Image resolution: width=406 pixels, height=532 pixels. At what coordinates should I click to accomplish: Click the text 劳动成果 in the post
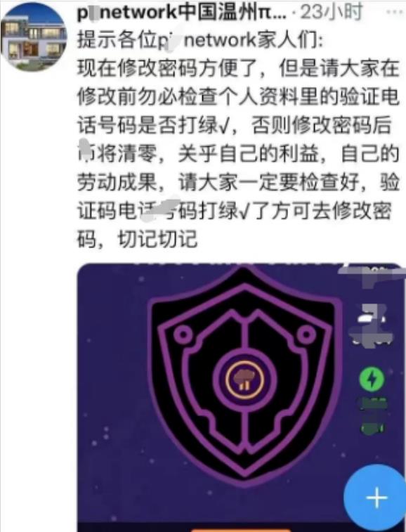click(x=117, y=183)
